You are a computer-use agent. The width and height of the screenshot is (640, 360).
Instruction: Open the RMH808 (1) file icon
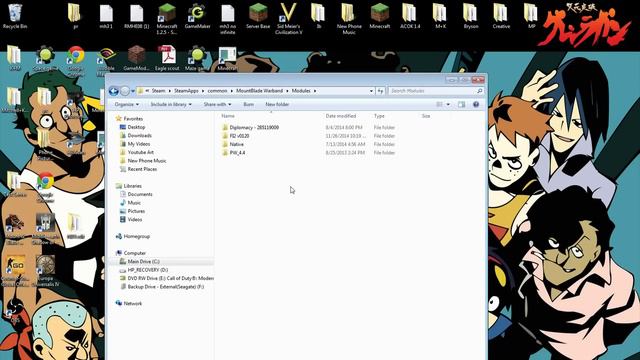(x=136, y=16)
